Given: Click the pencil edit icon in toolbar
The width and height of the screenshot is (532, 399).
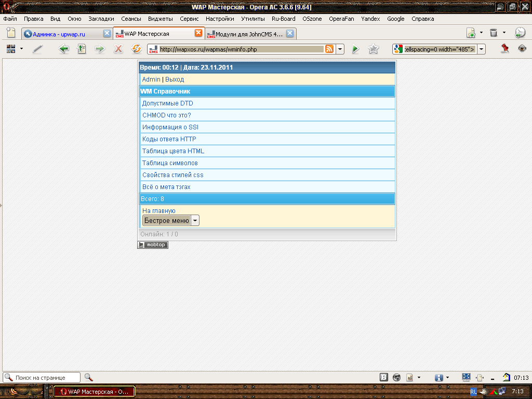Looking at the screenshot, I should tap(37, 49).
